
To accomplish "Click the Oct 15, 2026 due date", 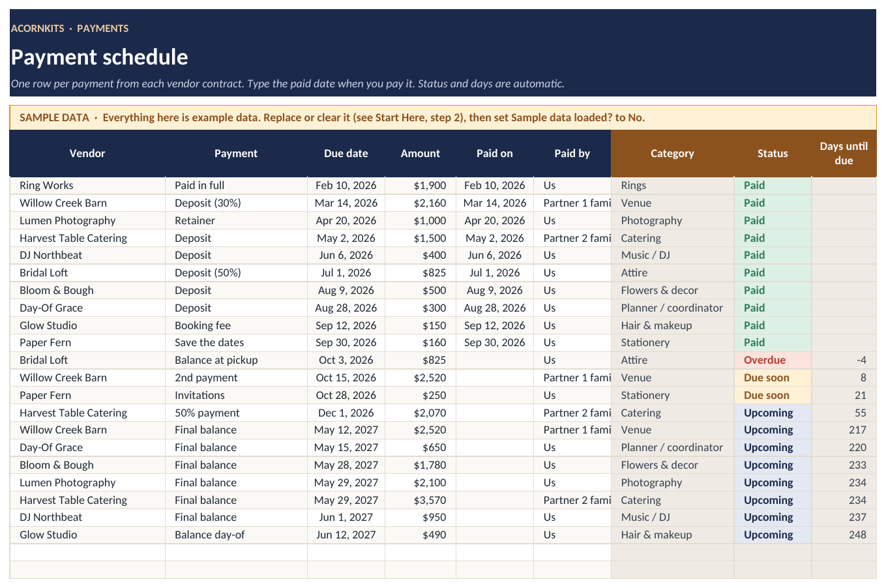I will click(346, 377).
